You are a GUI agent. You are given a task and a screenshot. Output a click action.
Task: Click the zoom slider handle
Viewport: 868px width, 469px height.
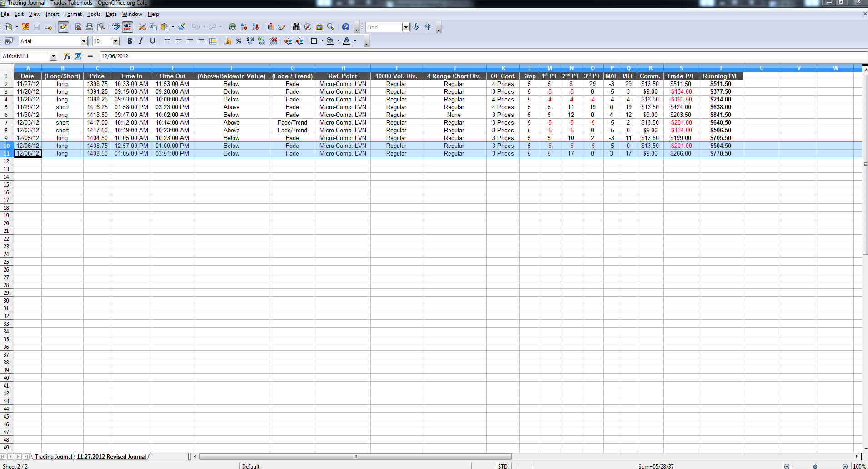point(815,466)
